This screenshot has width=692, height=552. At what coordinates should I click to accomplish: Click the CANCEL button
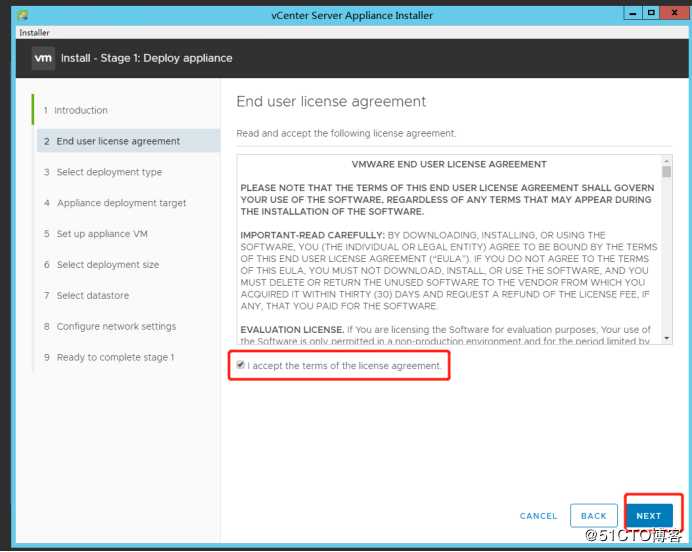(538, 516)
